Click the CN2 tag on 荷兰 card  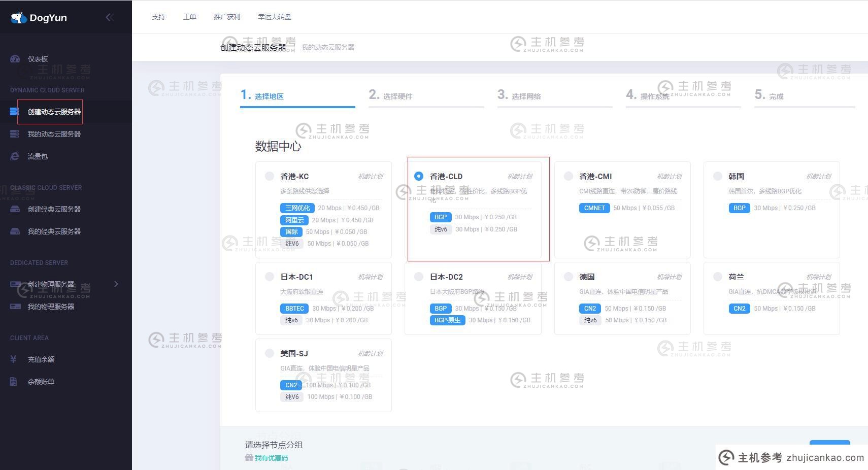740,309
